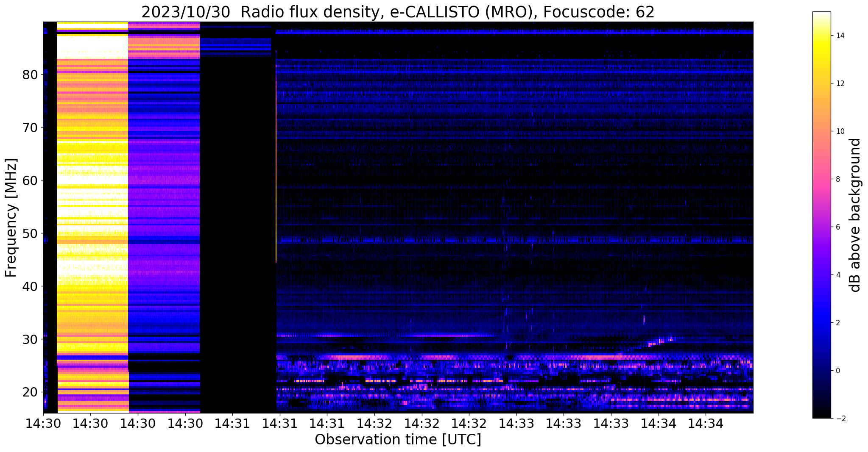The width and height of the screenshot is (868, 452).
Task: Click the 'Frequency [MHz]' y-axis label
Action: pyautogui.click(x=11, y=218)
